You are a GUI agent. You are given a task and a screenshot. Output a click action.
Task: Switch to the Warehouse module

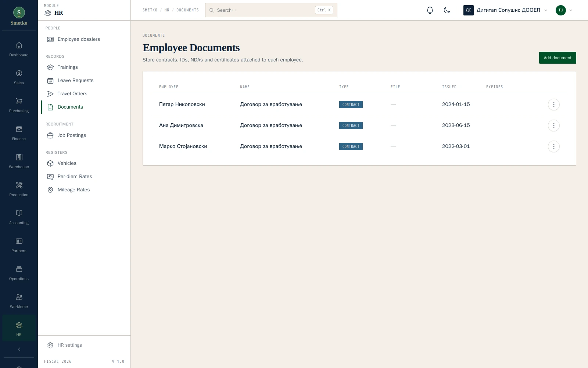(x=19, y=162)
